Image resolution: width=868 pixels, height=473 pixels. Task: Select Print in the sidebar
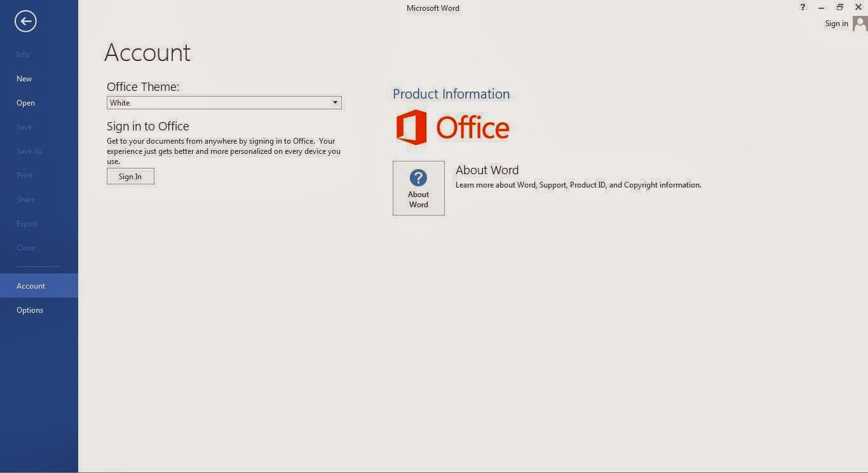(39, 175)
